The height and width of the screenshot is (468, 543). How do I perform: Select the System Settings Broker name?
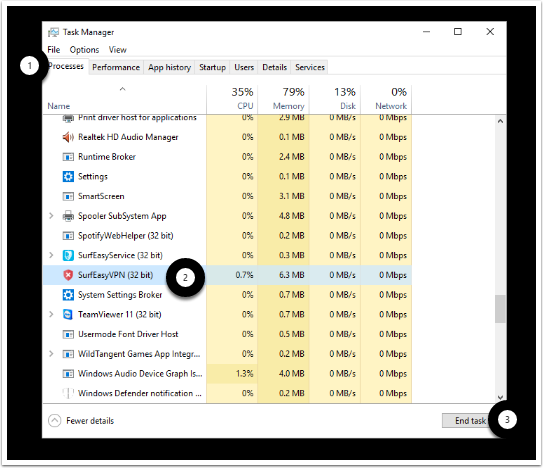[x=120, y=295]
